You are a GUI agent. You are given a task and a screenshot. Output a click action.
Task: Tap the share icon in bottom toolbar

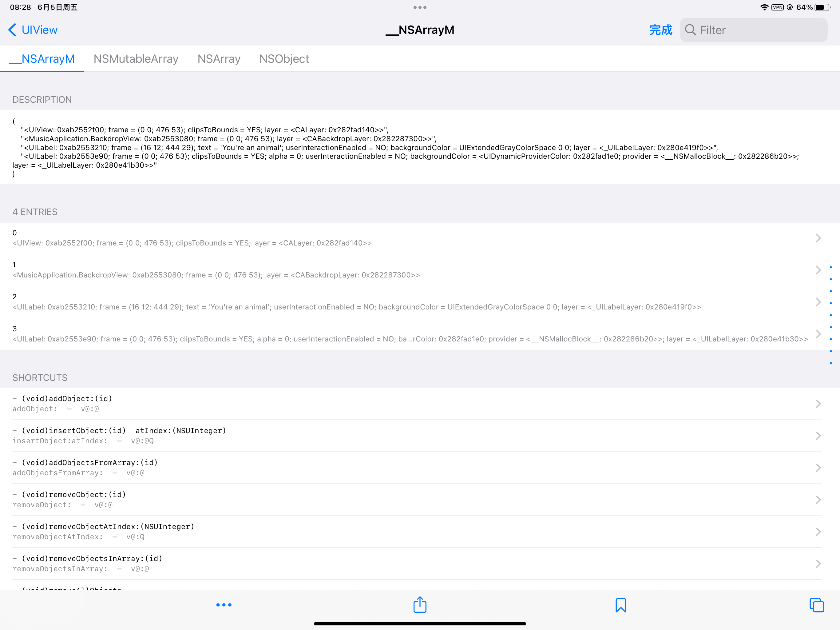pos(420,604)
